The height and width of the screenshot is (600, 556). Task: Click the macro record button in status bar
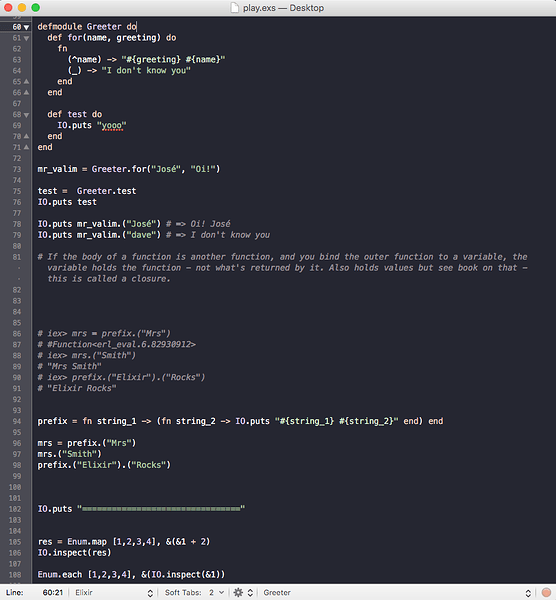(546, 593)
